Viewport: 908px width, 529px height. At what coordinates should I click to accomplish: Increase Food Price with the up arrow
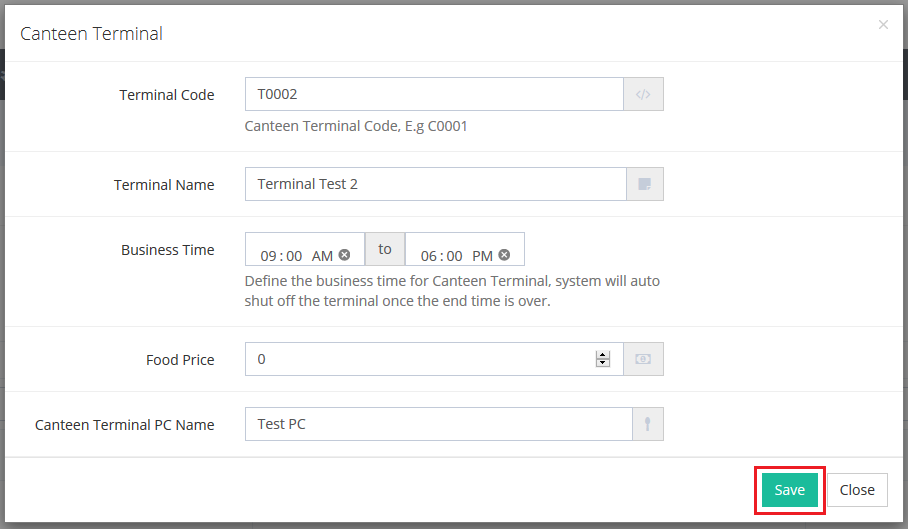pyautogui.click(x=602, y=355)
